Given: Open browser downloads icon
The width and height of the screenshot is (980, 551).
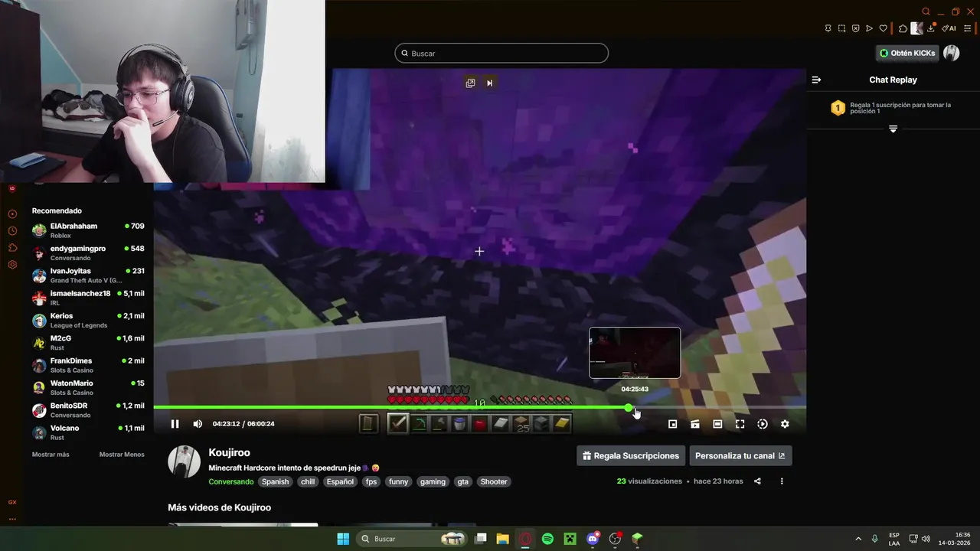Looking at the screenshot, I should [x=931, y=28].
